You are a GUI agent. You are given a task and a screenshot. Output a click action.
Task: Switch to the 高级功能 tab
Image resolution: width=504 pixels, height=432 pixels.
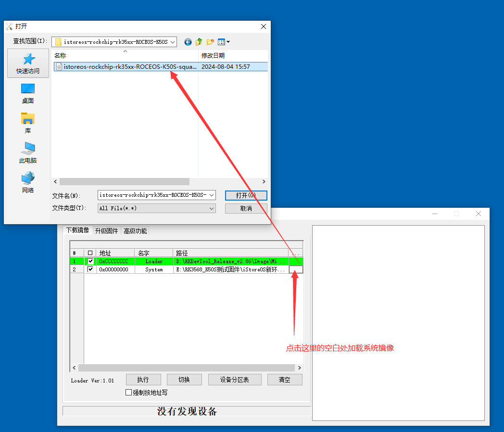[136, 231]
